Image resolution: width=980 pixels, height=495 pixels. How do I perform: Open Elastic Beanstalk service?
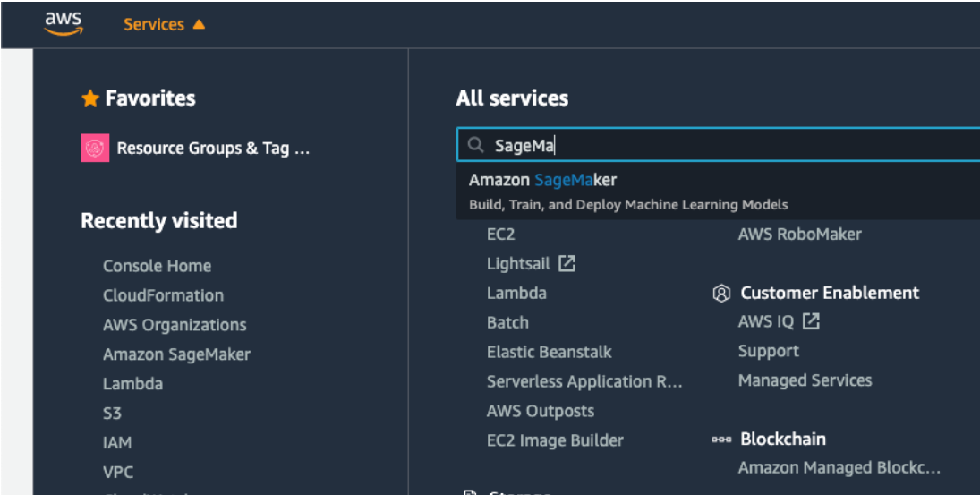click(549, 352)
